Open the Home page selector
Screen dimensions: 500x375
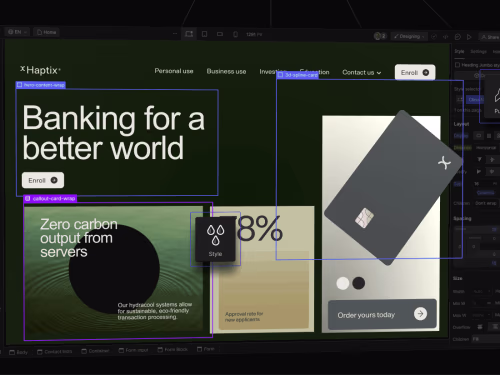(x=46, y=32)
